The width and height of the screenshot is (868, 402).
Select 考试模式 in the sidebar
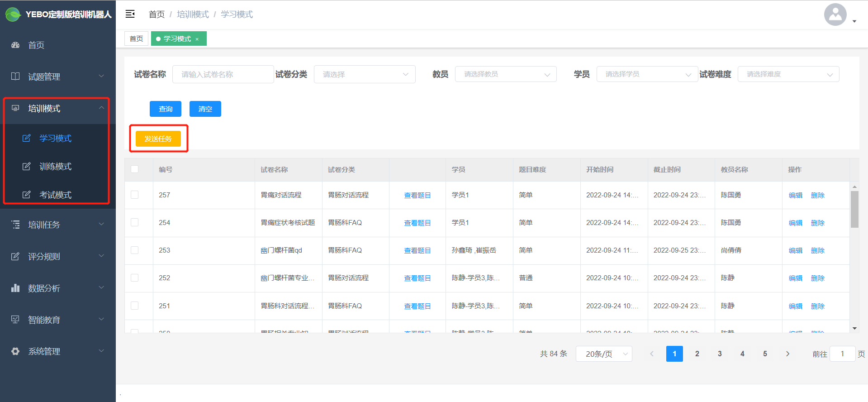click(x=58, y=195)
